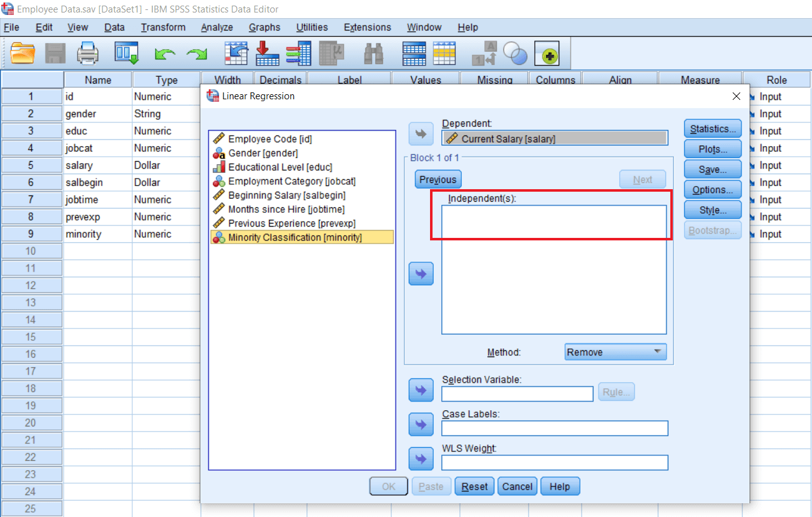Viewport: 812px width, 517px height.
Task: Click the Select cases icon
Action: pyautogui.click(x=444, y=54)
